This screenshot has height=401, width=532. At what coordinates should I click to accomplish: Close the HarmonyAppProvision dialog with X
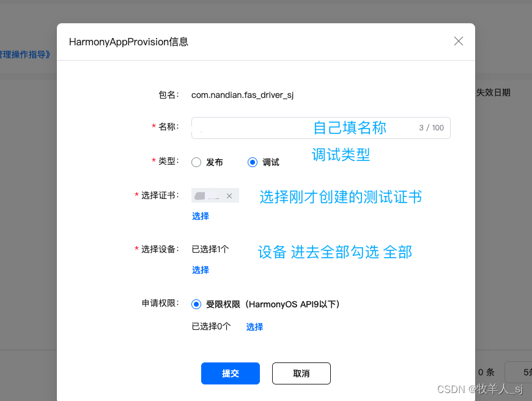click(x=459, y=41)
